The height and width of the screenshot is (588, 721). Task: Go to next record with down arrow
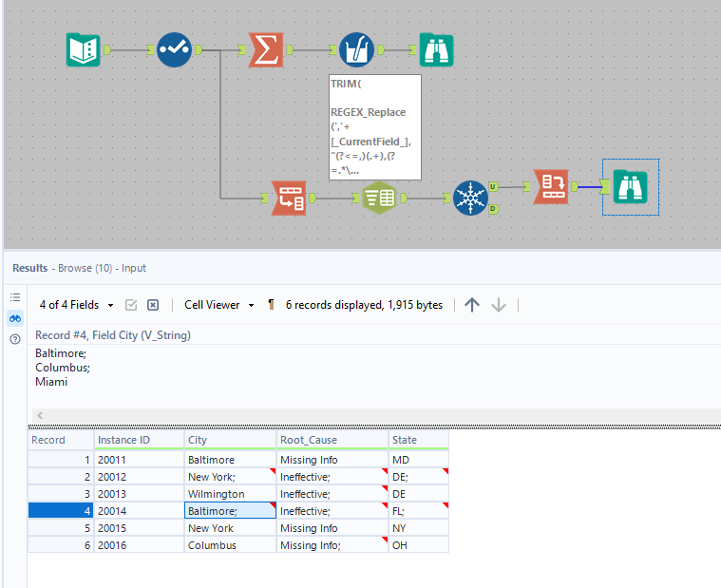click(x=499, y=305)
